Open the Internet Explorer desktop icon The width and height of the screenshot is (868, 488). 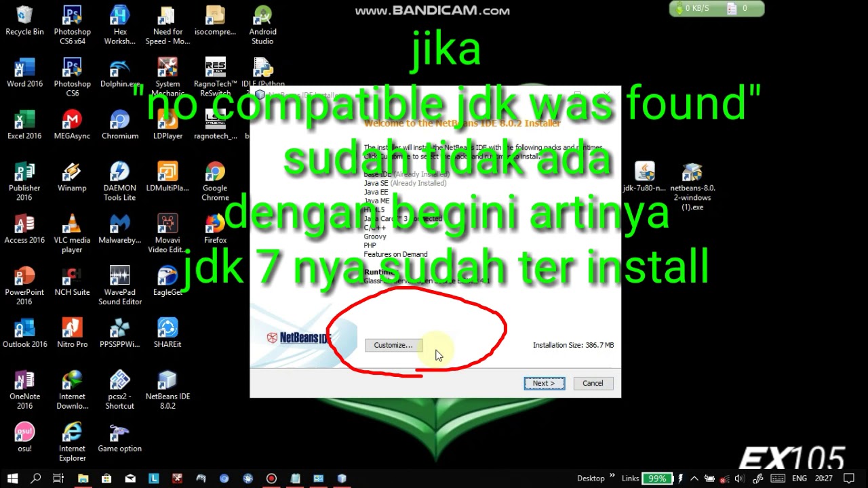pyautogui.click(x=72, y=443)
